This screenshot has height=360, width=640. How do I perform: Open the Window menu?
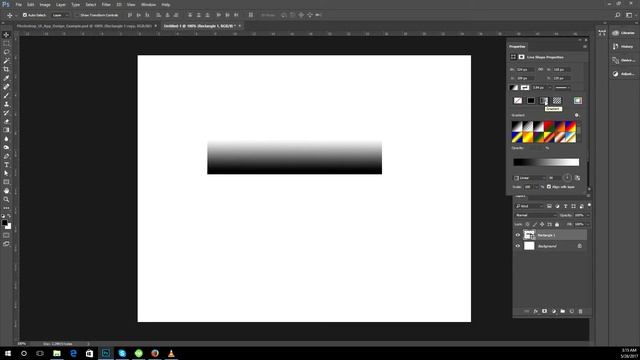point(148,4)
